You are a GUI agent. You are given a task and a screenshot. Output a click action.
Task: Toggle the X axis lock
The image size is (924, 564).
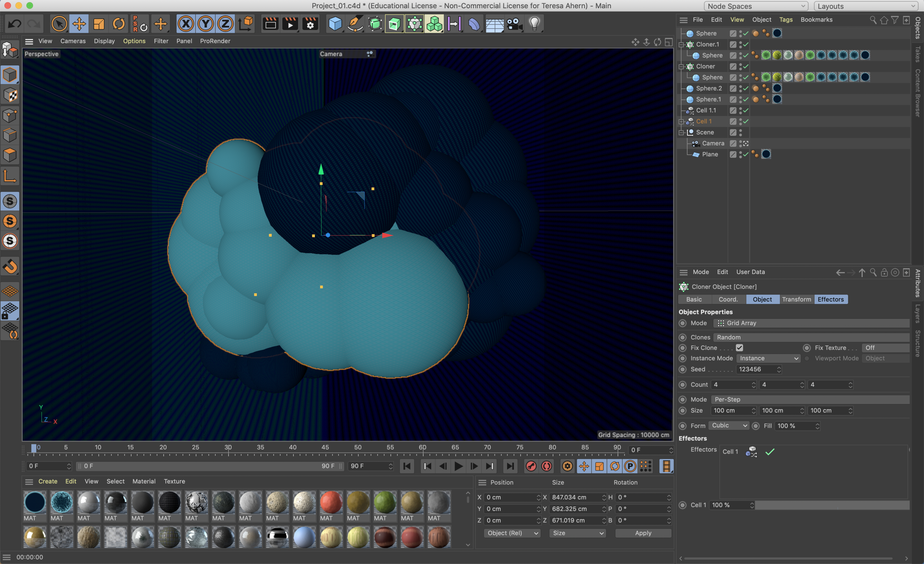click(x=186, y=24)
